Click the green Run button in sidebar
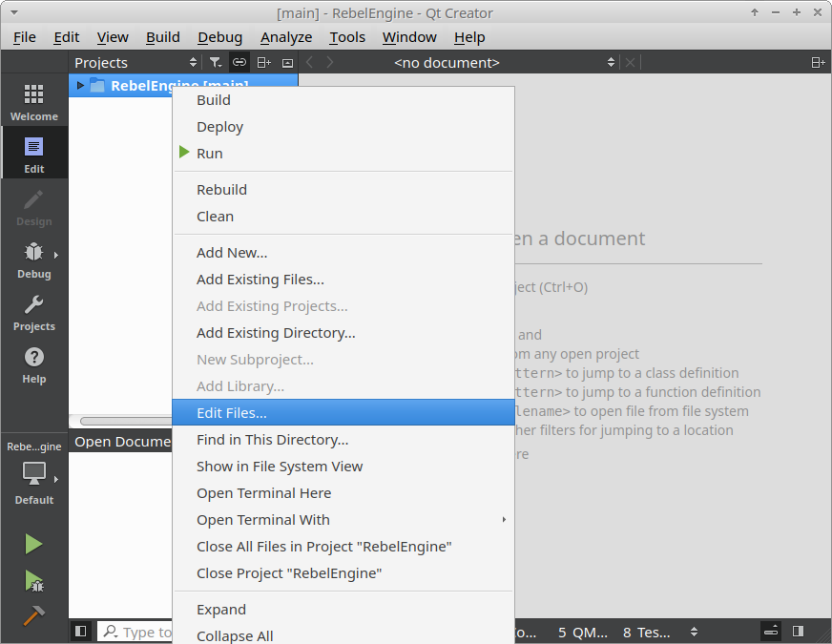This screenshot has width=832, height=644. (33, 544)
